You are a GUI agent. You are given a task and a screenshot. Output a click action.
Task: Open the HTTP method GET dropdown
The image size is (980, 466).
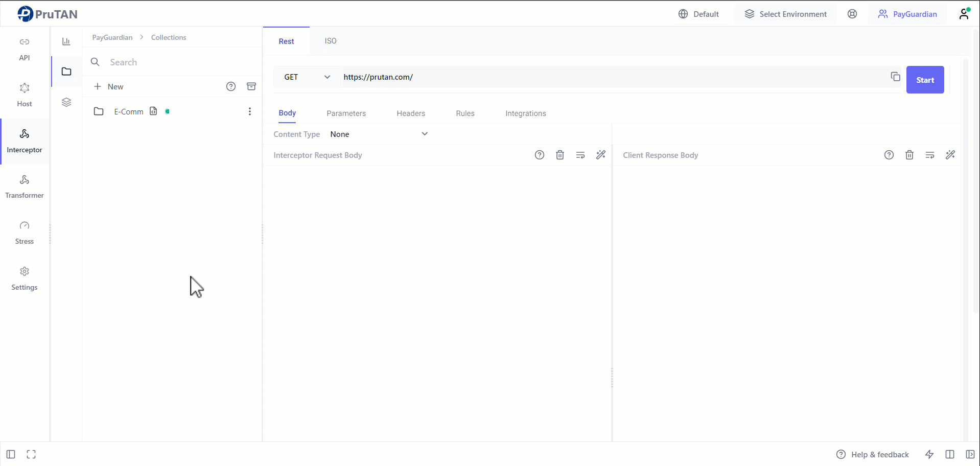307,77
